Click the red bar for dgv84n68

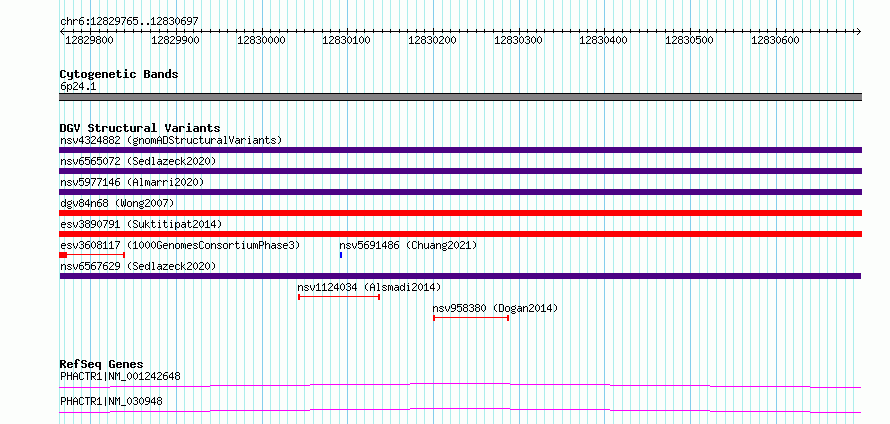click(x=460, y=213)
